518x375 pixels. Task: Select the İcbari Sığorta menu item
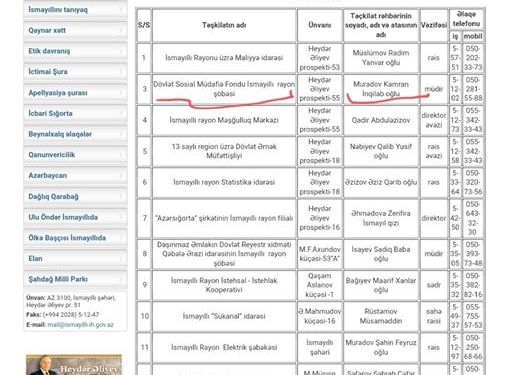(x=75, y=113)
